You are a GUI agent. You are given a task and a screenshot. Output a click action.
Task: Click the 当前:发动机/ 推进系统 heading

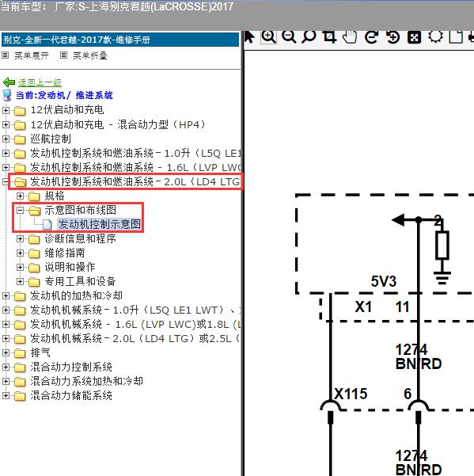64,95
